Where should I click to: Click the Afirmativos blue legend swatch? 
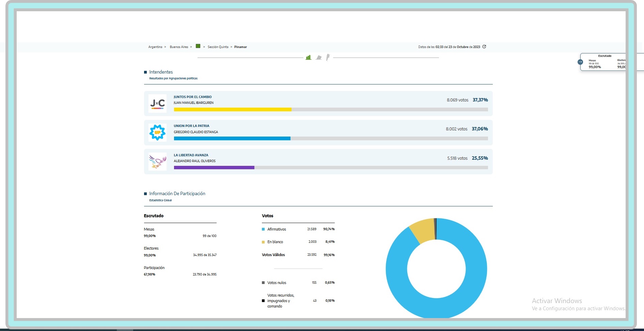pyautogui.click(x=263, y=229)
